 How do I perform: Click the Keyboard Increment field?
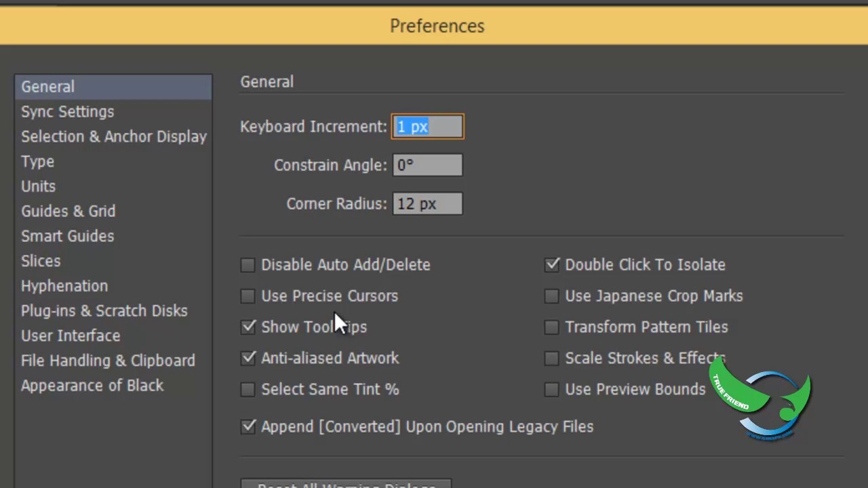pyautogui.click(x=428, y=127)
